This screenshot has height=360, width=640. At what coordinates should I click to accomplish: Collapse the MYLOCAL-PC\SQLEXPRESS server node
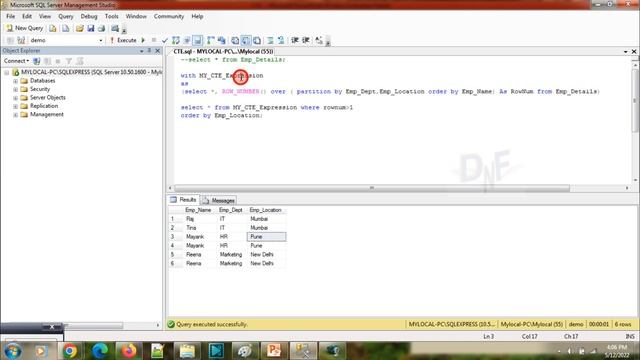pyautogui.click(x=7, y=72)
